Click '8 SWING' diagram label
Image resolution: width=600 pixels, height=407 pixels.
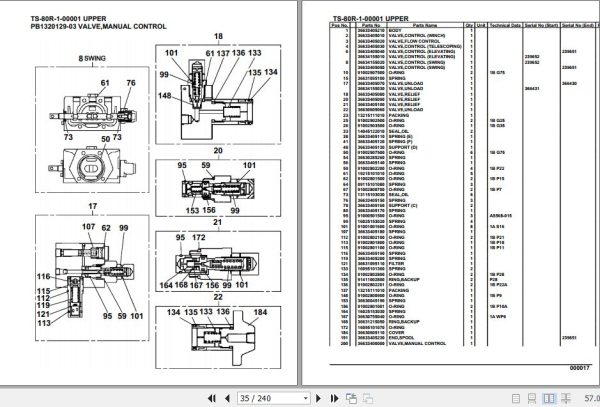pyautogui.click(x=92, y=59)
